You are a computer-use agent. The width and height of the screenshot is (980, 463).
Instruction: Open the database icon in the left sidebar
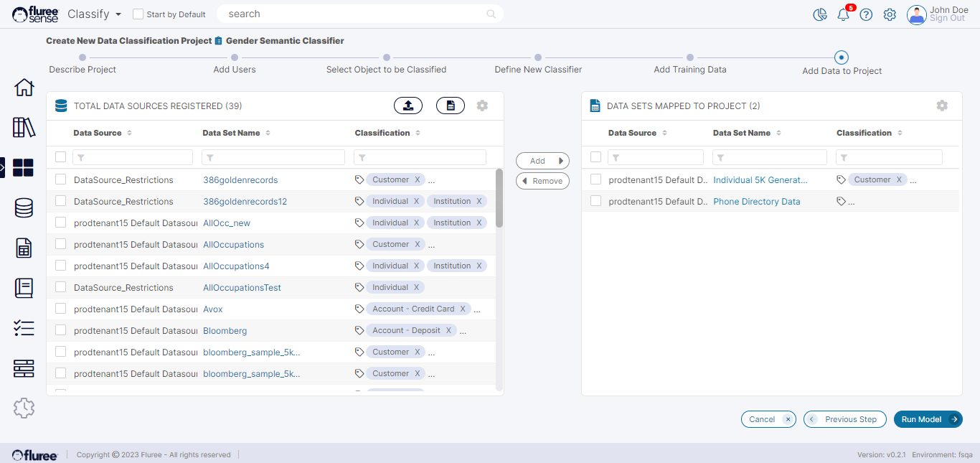click(24, 208)
